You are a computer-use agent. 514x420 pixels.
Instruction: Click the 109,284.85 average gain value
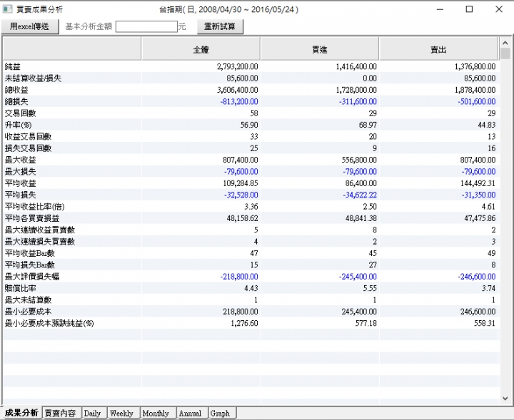point(241,183)
